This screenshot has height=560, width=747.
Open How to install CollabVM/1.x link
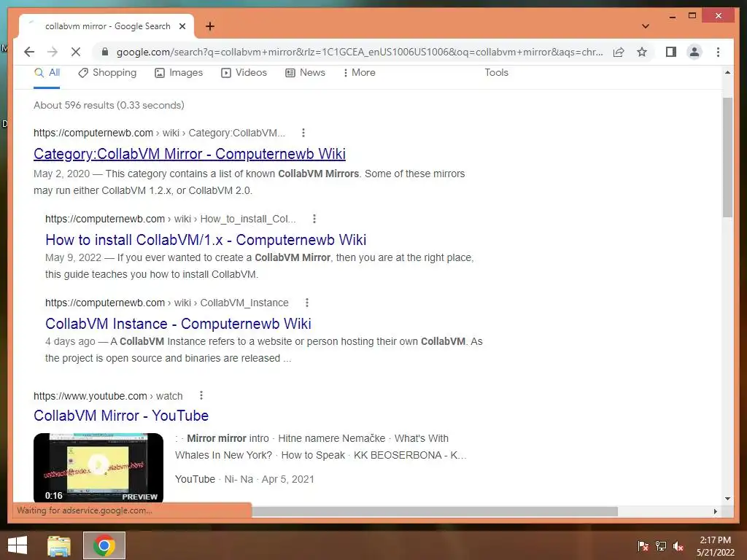pos(206,239)
